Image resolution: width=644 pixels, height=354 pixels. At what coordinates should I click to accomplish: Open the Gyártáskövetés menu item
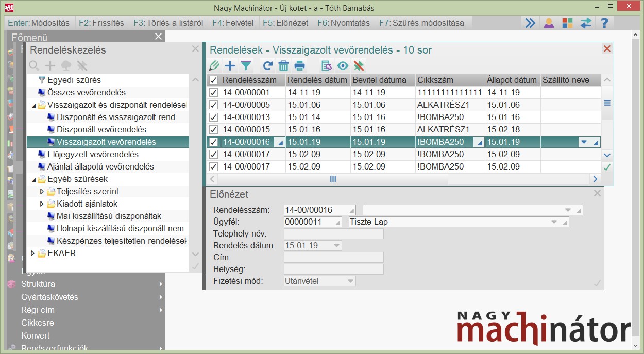point(49,297)
